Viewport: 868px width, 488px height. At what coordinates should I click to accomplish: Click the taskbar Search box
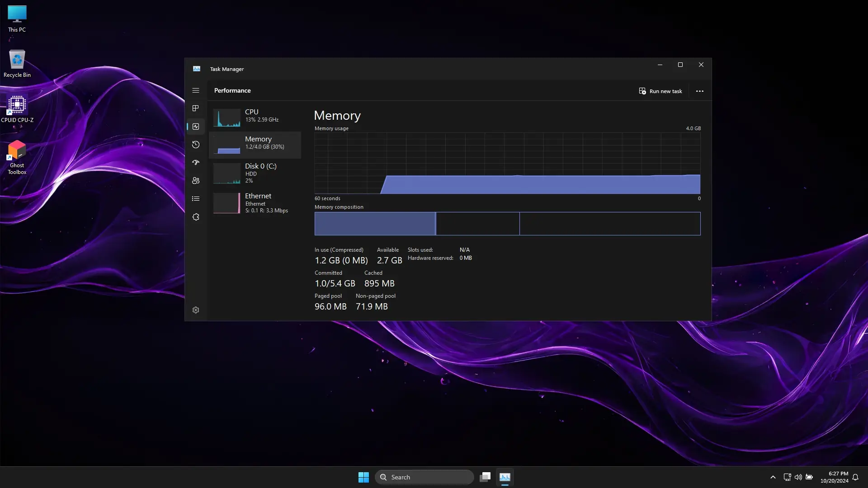tap(424, 477)
